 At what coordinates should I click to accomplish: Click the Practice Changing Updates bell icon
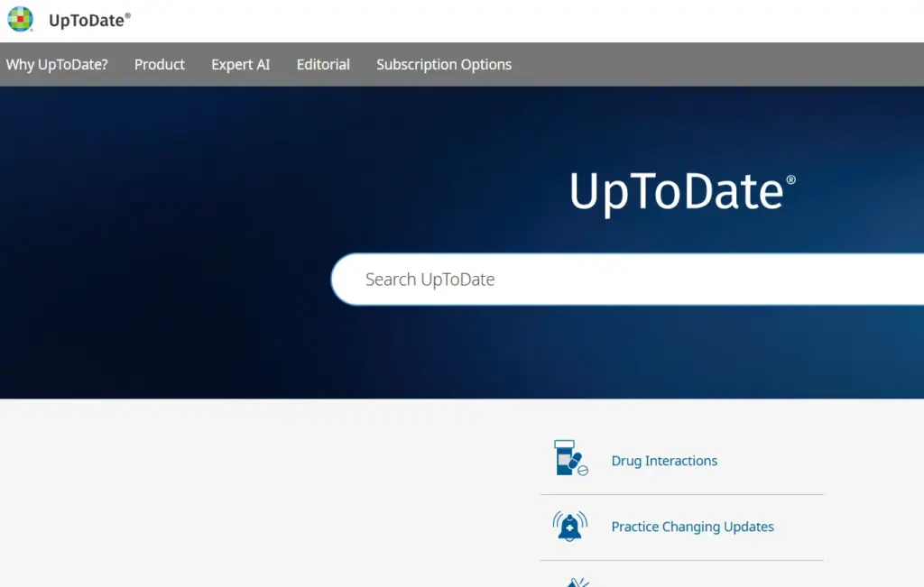(x=570, y=526)
